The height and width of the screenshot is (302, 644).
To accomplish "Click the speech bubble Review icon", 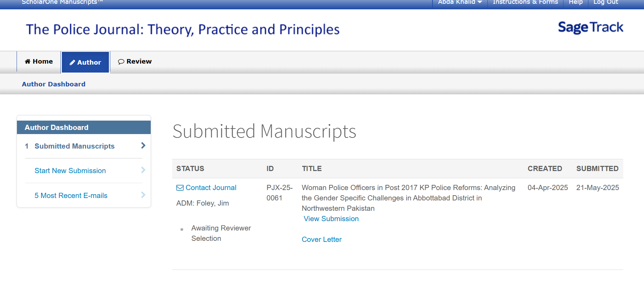I will (x=121, y=62).
